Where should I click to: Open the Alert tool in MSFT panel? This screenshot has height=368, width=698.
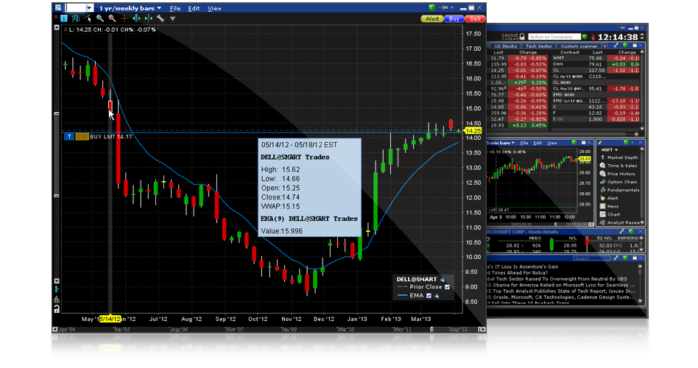609,198
